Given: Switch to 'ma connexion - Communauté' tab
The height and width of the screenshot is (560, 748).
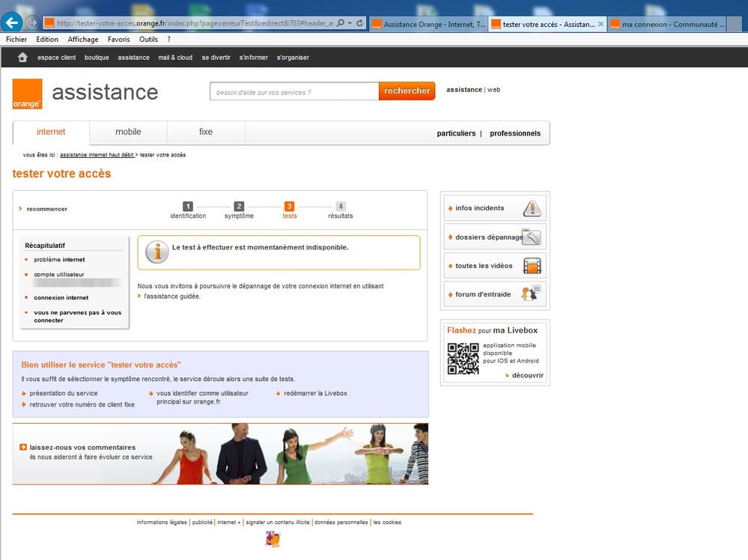Looking at the screenshot, I should pos(668,24).
